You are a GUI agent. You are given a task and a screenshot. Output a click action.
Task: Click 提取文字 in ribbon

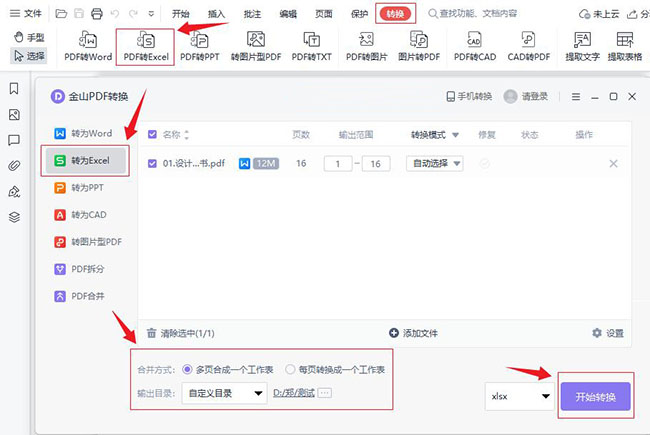point(582,46)
